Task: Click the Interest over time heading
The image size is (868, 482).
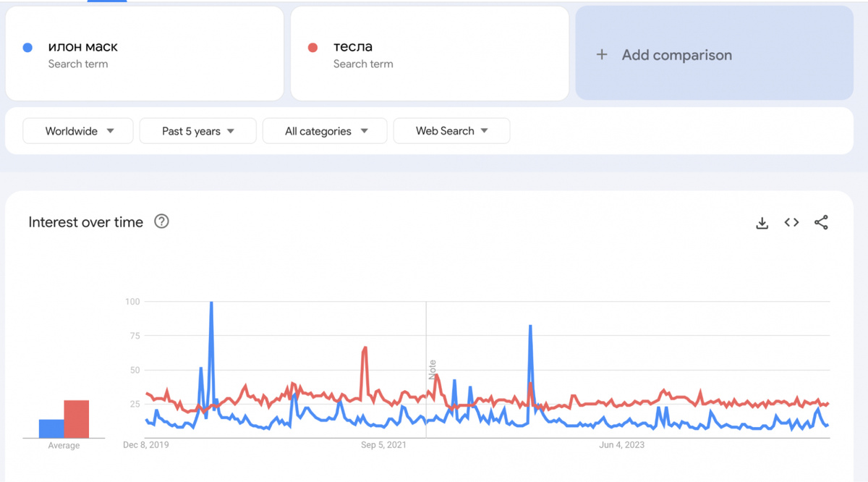Action: (85, 222)
